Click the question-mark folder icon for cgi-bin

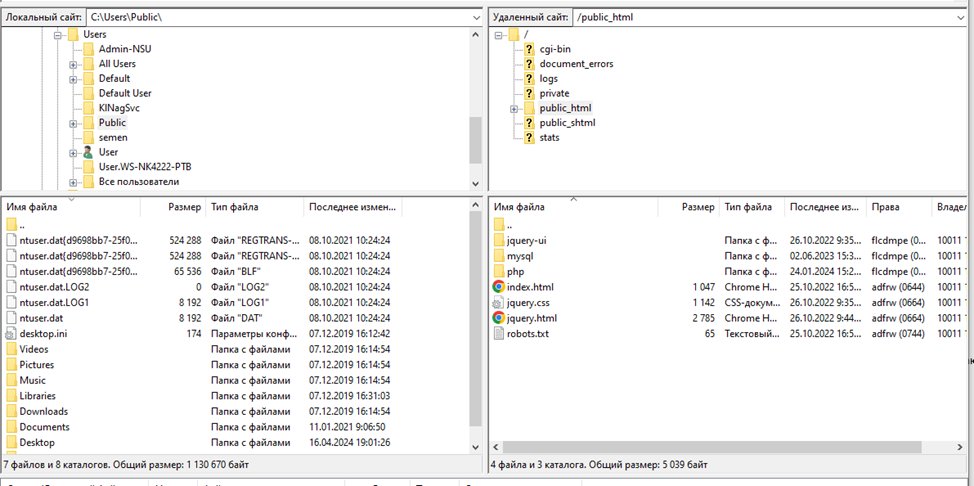pos(529,49)
